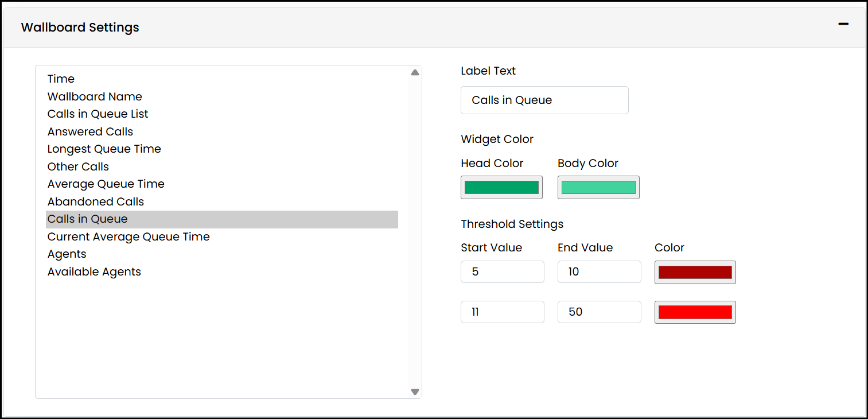Click the widget list scroll up arrow

(415, 72)
